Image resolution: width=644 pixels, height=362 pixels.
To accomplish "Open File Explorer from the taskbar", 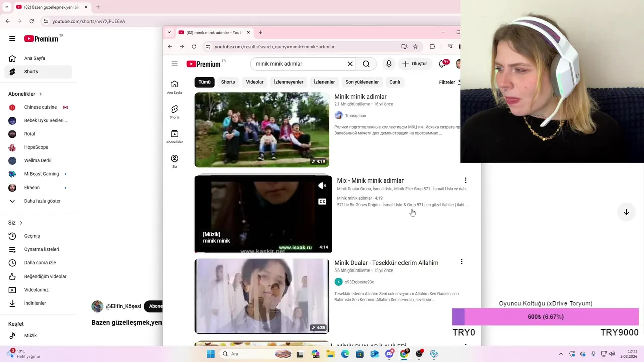I will point(331,354).
